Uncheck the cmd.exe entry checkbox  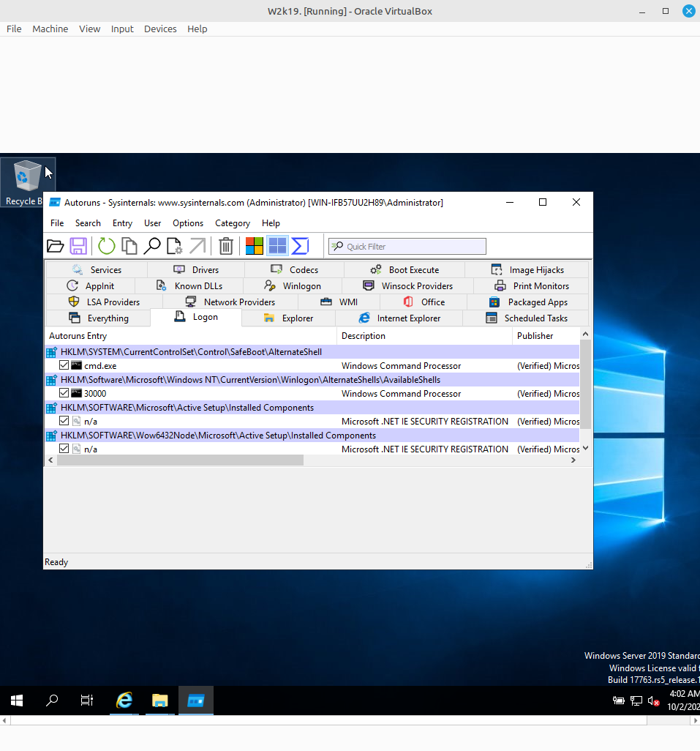point(64,365)
